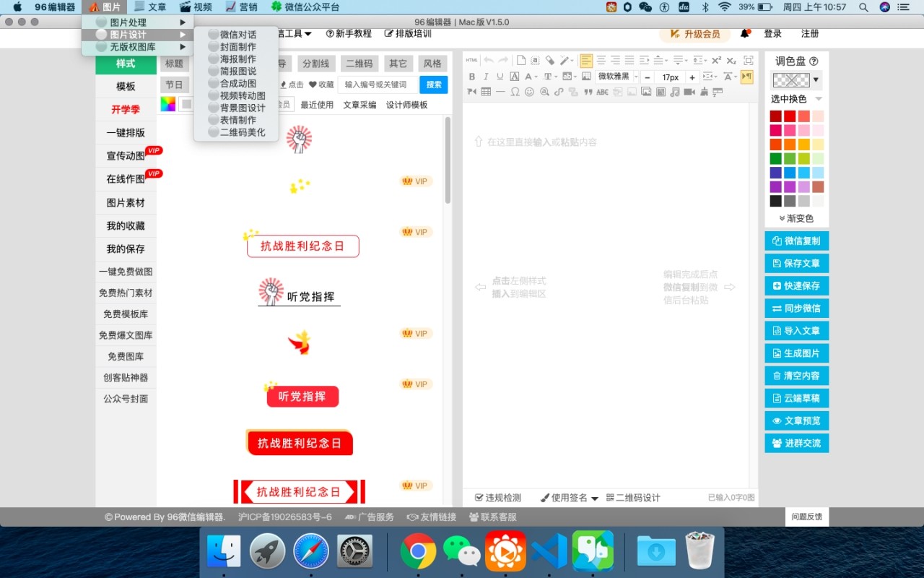Image resolution: width=924 pixels, height=578 pixels.
Task: Click the Undo arrow in the editor
Action: 489,60
